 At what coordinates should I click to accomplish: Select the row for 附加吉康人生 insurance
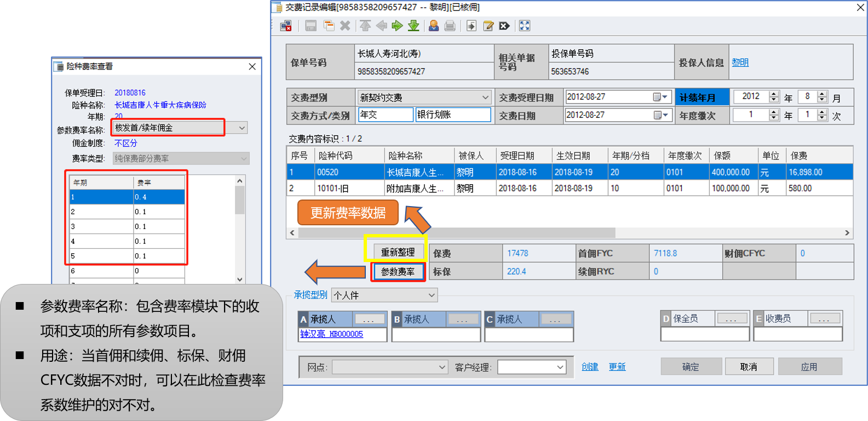point(415,189)
